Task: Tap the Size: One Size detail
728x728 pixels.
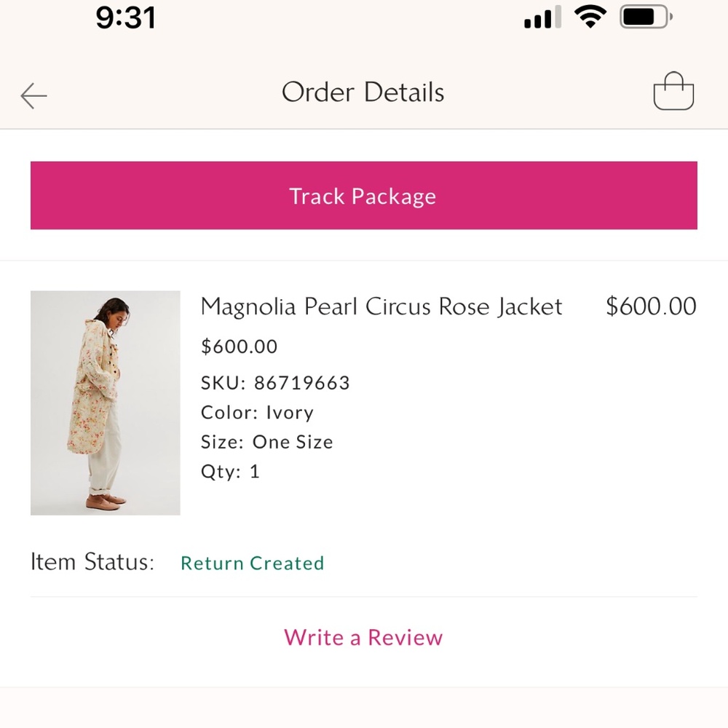Action: pyautogui.click(x=266, y=442)
